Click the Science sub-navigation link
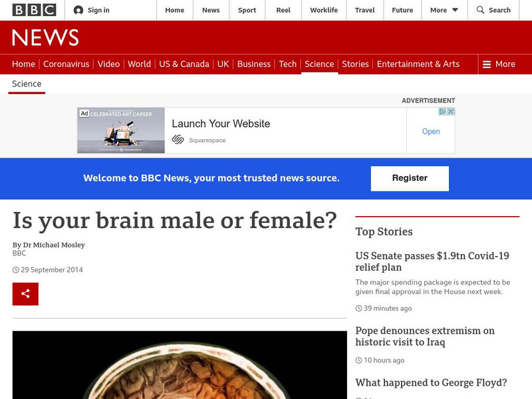 [x=27, y=84]
